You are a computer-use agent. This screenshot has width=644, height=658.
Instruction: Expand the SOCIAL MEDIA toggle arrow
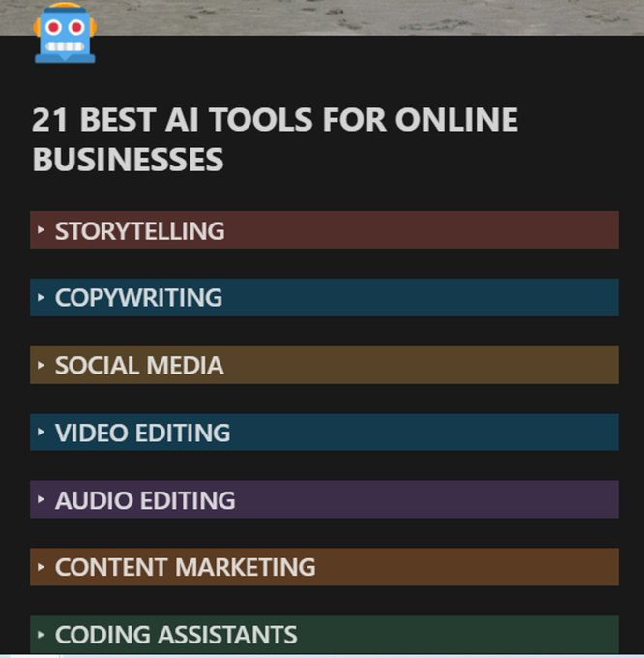pyautogui.click(x=41, y=365)
